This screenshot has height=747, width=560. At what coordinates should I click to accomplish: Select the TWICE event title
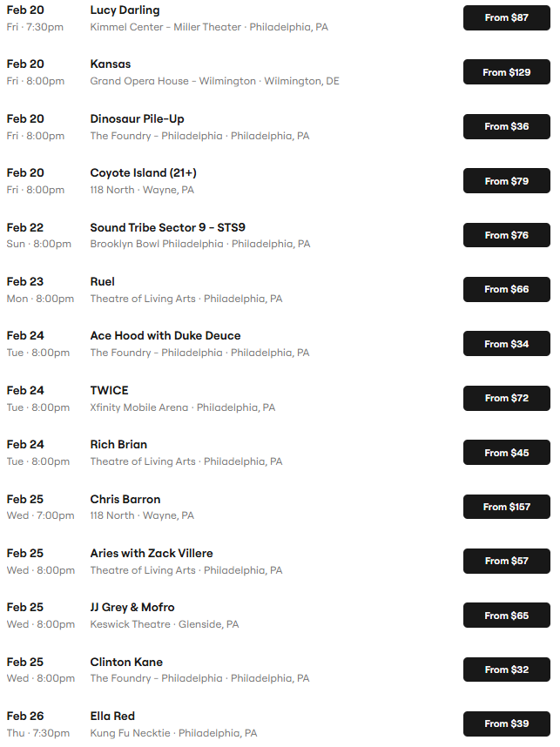[109, 390]
